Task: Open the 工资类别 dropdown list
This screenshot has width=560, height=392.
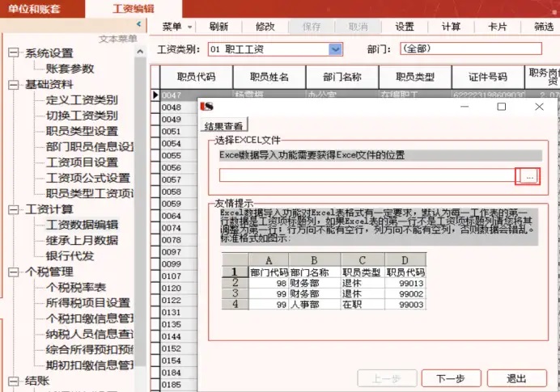Action: point(336,49)
